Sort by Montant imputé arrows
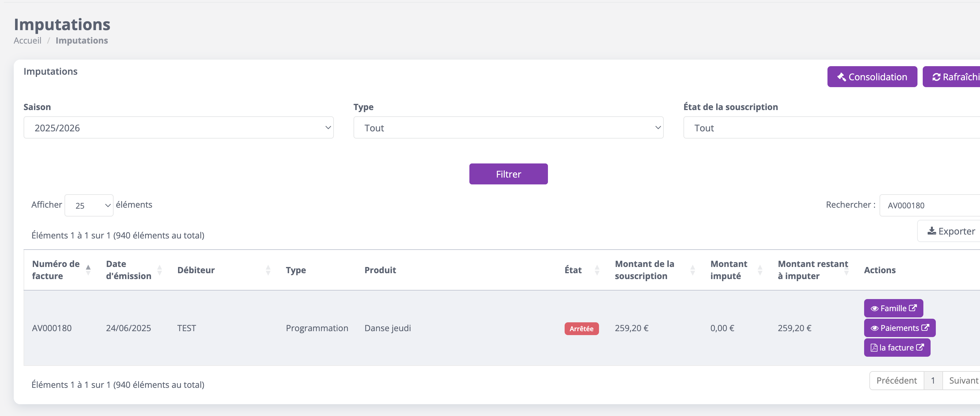This screenshot has width=980, height=416. 760,270
